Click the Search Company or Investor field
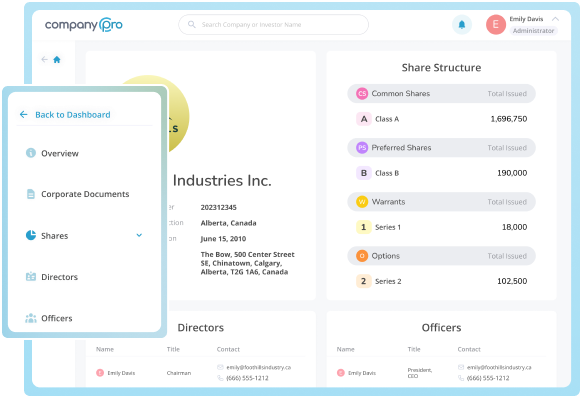 pos(274,25)
